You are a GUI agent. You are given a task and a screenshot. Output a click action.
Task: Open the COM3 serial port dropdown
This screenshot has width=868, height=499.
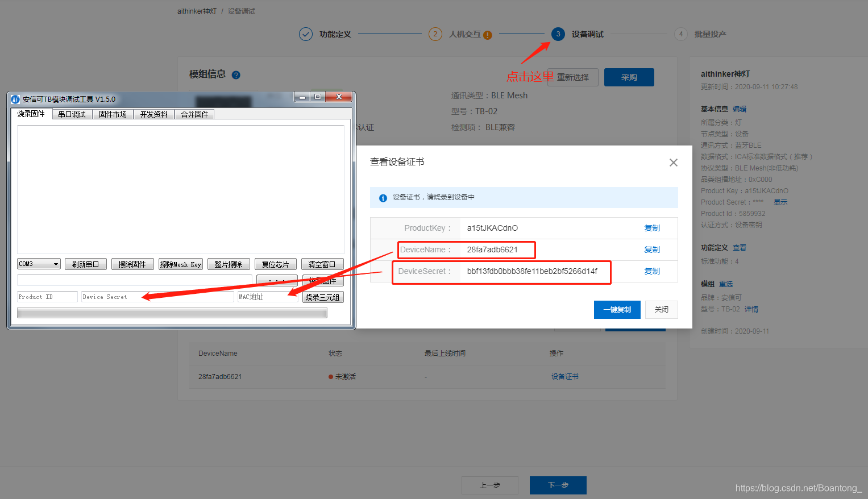pos(39,264)
